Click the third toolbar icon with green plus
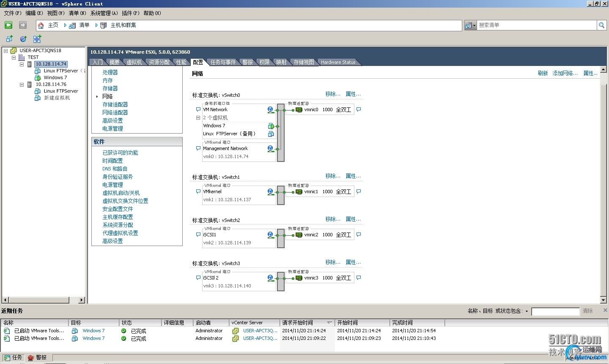609x364 pixels. [x=37, y=39]
